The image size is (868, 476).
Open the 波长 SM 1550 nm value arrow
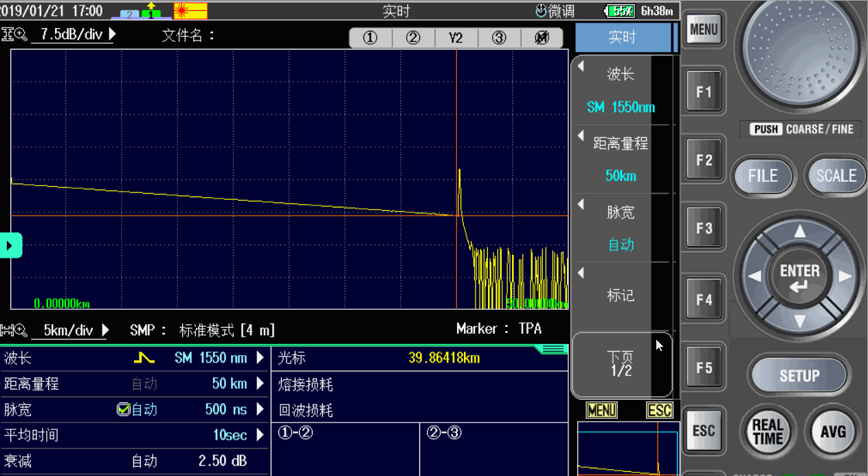click(260, 358)
